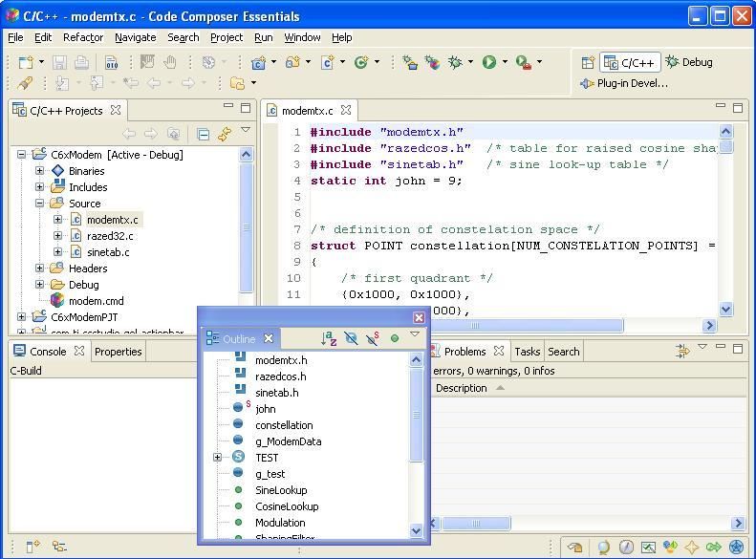Click the Description column header

pos(461,388)
